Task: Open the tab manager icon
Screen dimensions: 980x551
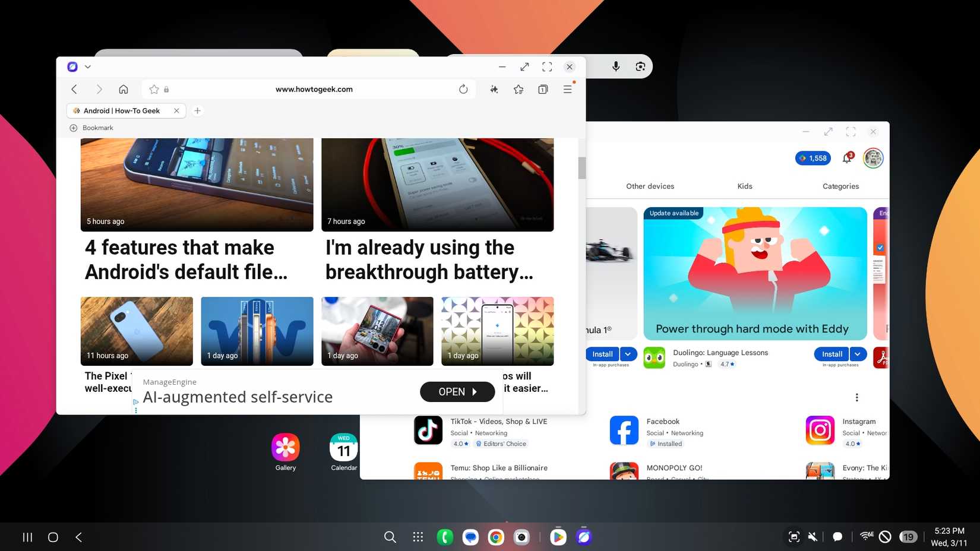Action: point(543,89)
